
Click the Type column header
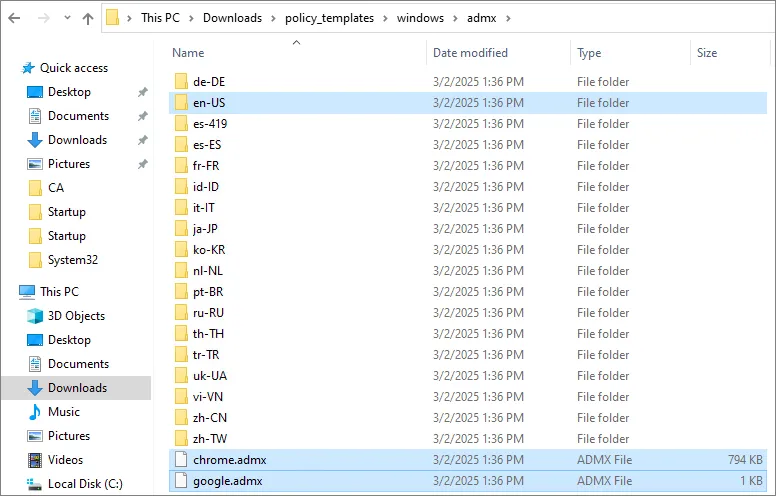point(589,53)
